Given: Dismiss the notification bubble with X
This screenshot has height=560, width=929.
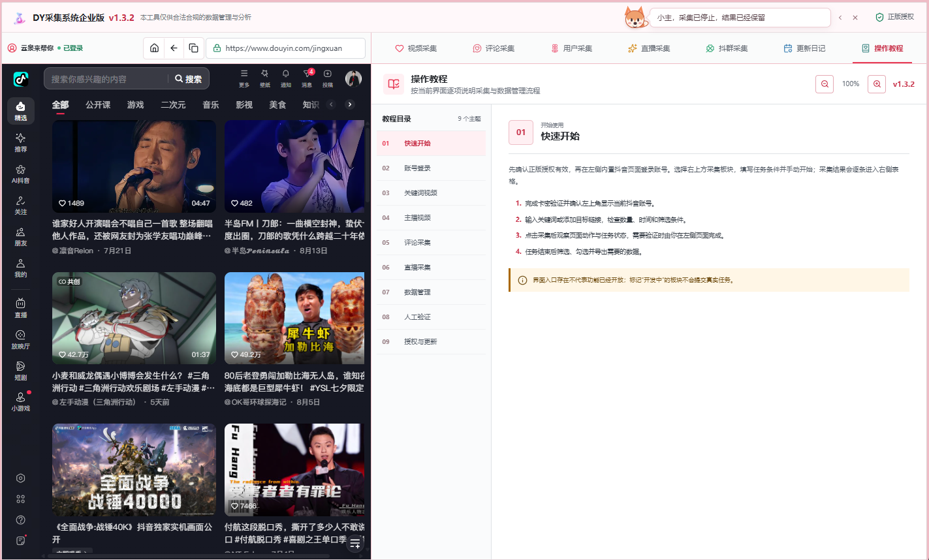Looking at the screenshot, I should (855, 18).
